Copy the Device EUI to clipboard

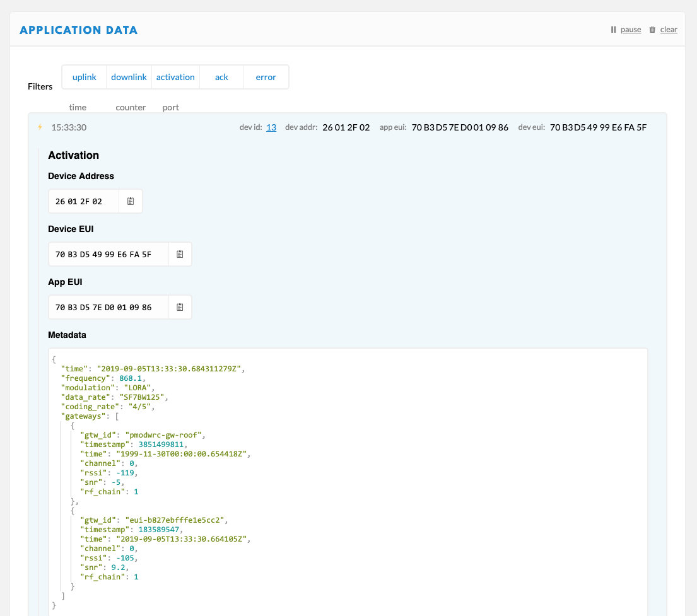[x=180, y=254]
